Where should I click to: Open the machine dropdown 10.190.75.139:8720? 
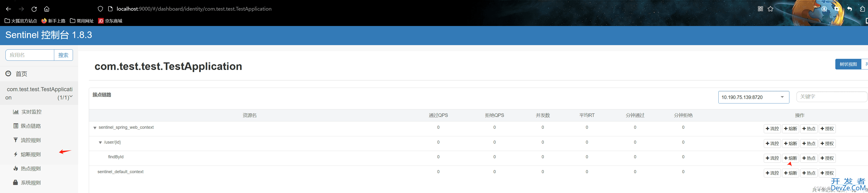pyautogui.click(x=753, y=97)
